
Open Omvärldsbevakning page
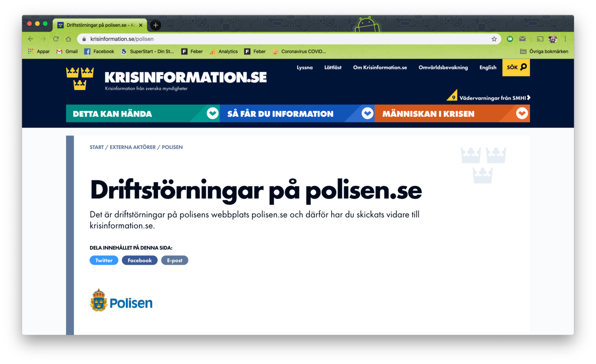click(x=443, y=67)
